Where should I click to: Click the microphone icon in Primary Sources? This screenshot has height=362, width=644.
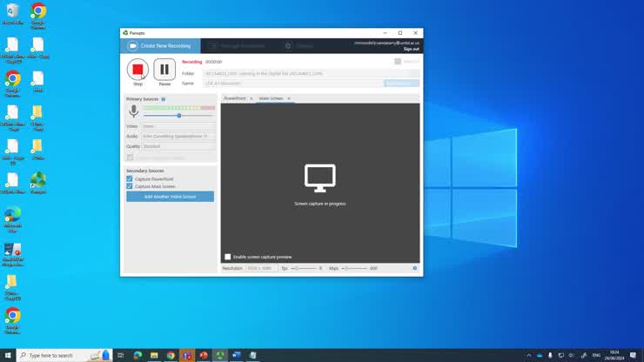134,111
